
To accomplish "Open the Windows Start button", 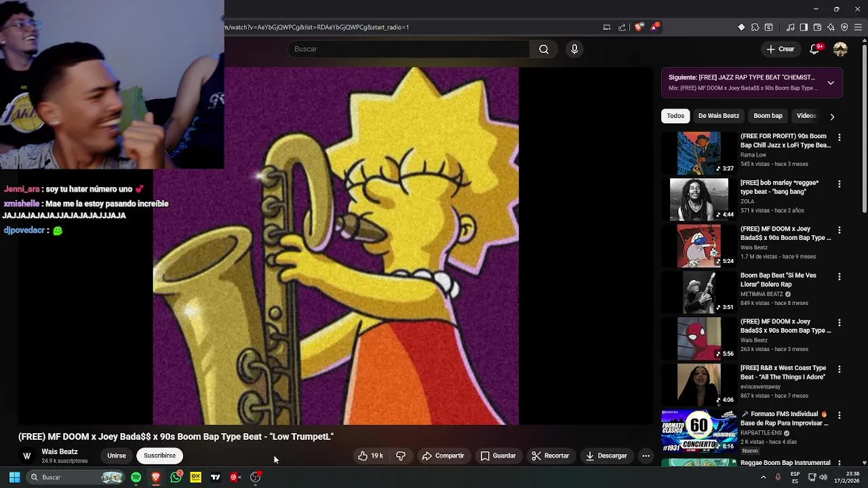I will coord(14,477).
